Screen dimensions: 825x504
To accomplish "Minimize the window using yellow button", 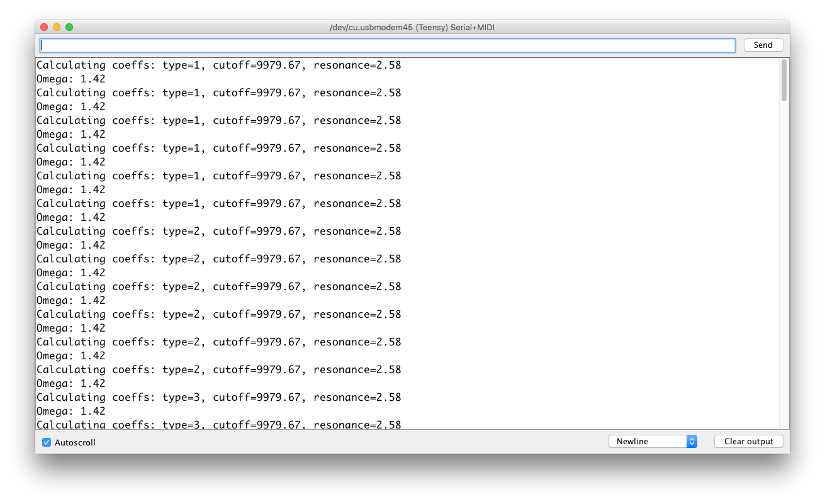I will [x=57, y=27].
